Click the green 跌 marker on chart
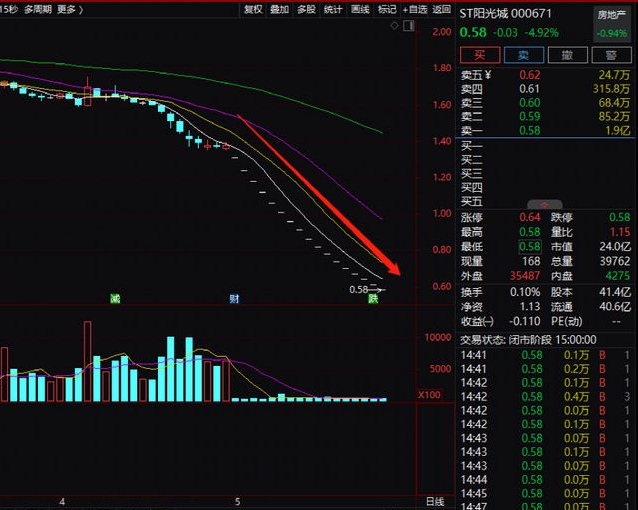This screenshot has width=638, height=510. tap(373, 299)
